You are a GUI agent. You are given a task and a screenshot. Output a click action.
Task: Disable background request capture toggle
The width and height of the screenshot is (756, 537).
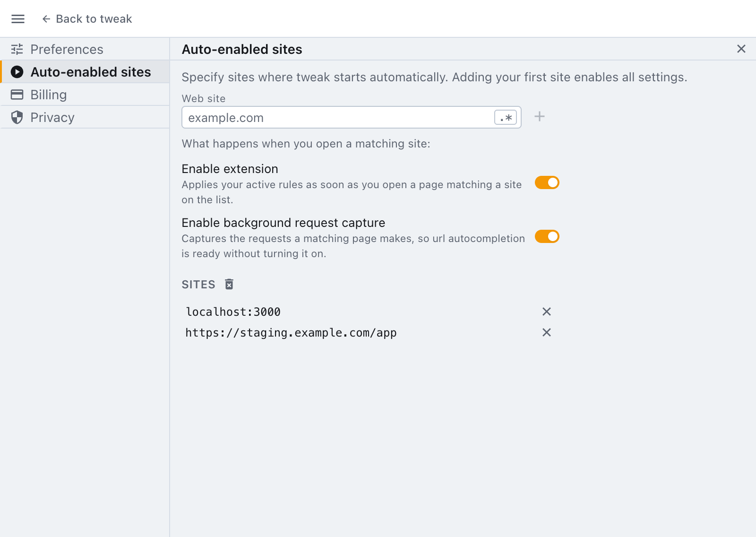click(547, 236)
